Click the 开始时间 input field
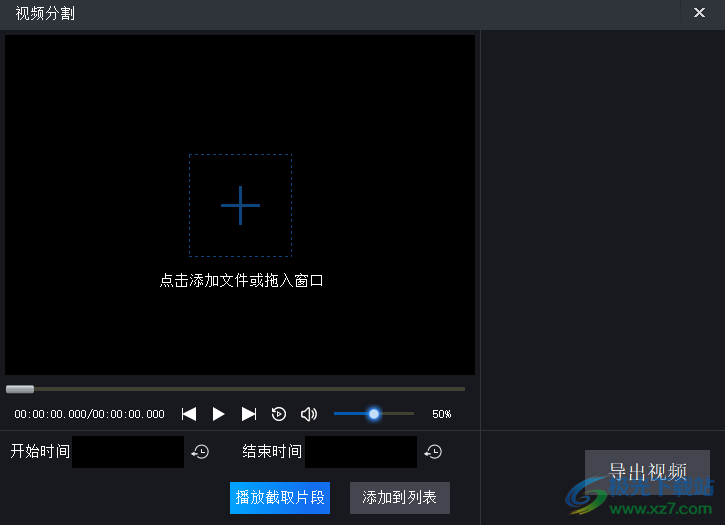 [128, 451]
